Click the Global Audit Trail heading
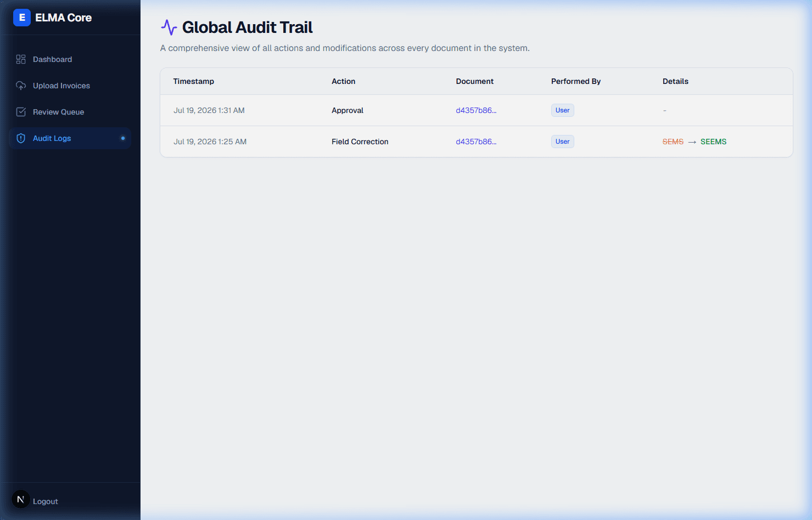812x520 pixels. (248, 27)
